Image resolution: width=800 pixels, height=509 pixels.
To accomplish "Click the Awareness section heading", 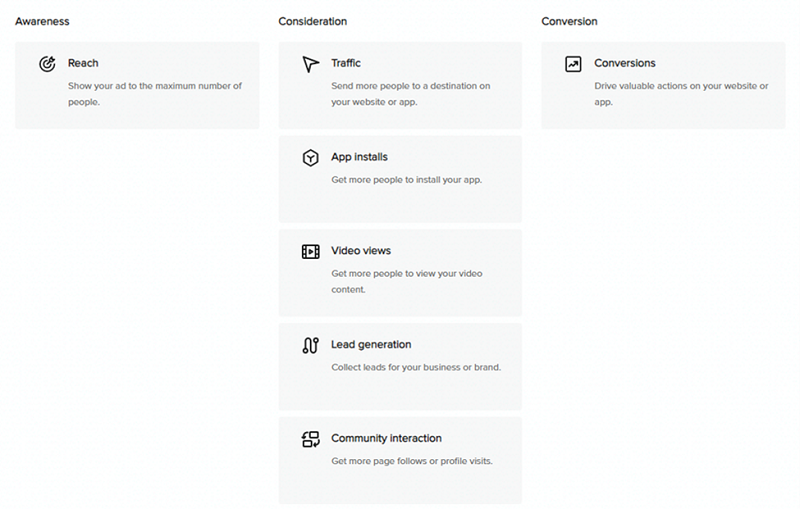I will pos(42,21).
